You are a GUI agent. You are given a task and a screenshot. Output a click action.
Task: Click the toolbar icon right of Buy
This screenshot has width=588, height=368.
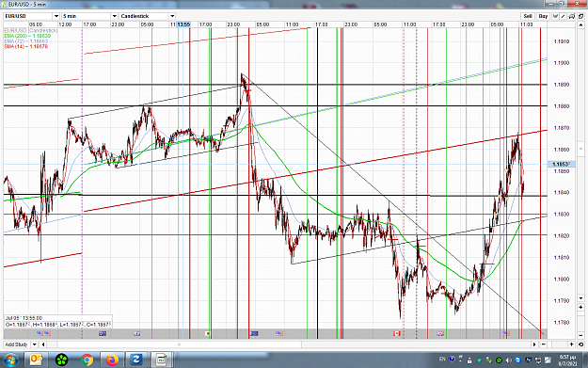pos(555,16)
